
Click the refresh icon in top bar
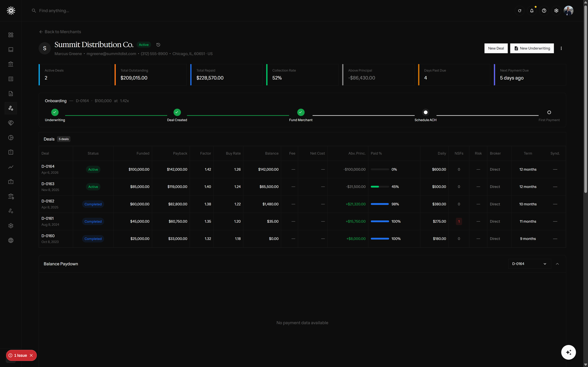click(x=520, y=10)
